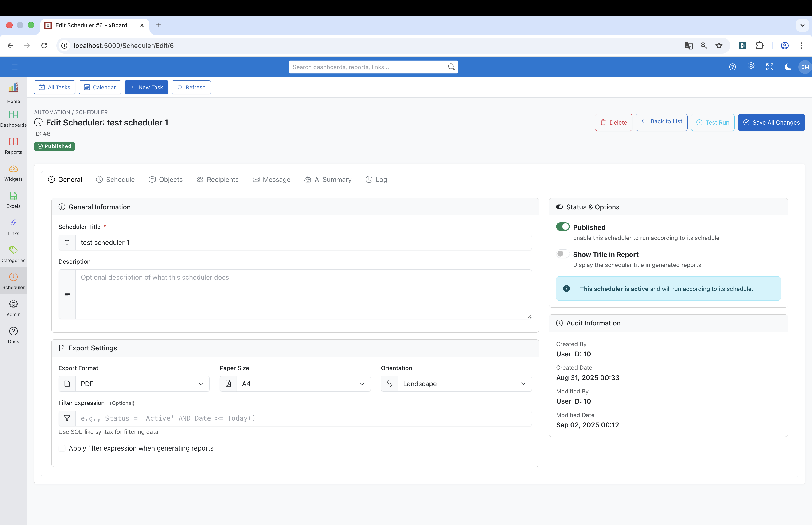This screenshot has height=525, width=812.
Task: Click the Scheduler Title input field
Action: (x=303, y=242)
